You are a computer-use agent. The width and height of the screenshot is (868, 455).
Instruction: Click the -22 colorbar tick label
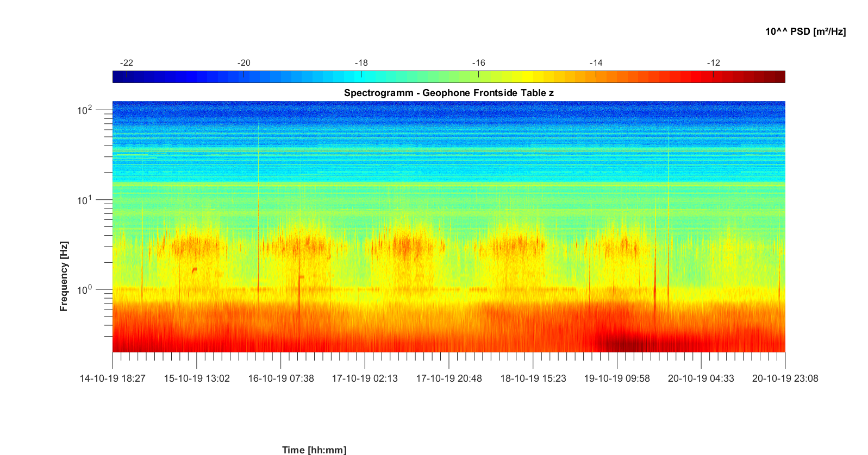tap(126, 63)
